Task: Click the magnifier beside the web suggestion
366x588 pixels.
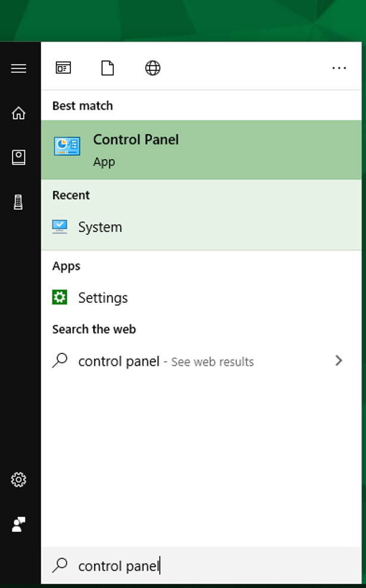Action: (59, 361)
